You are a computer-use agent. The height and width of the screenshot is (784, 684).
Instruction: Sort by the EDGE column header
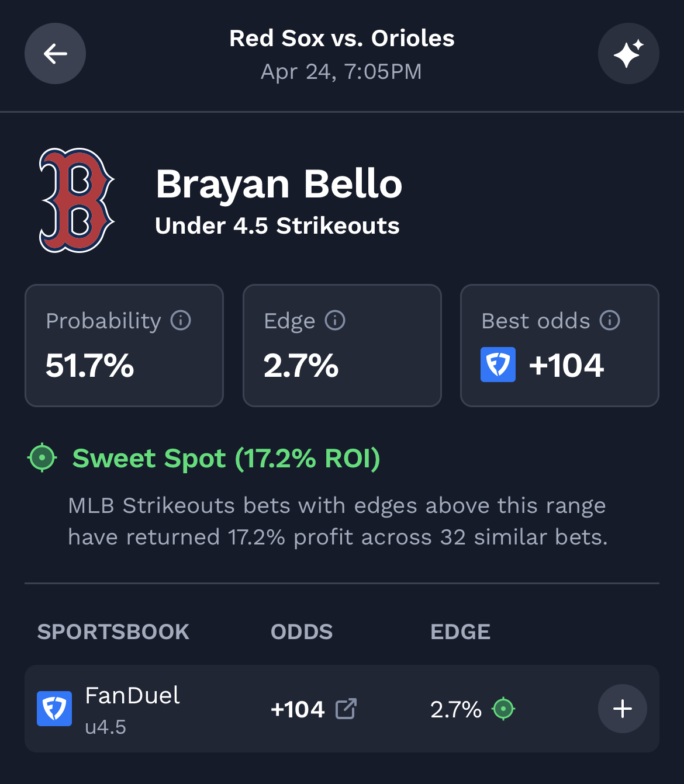[460, 632]
